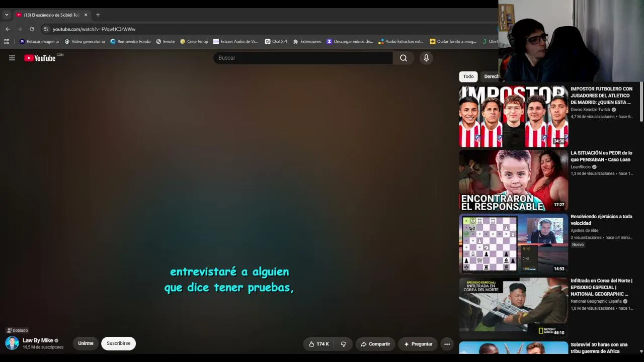Select the partially visible Derech... filter chip

[x=491, y=76]
